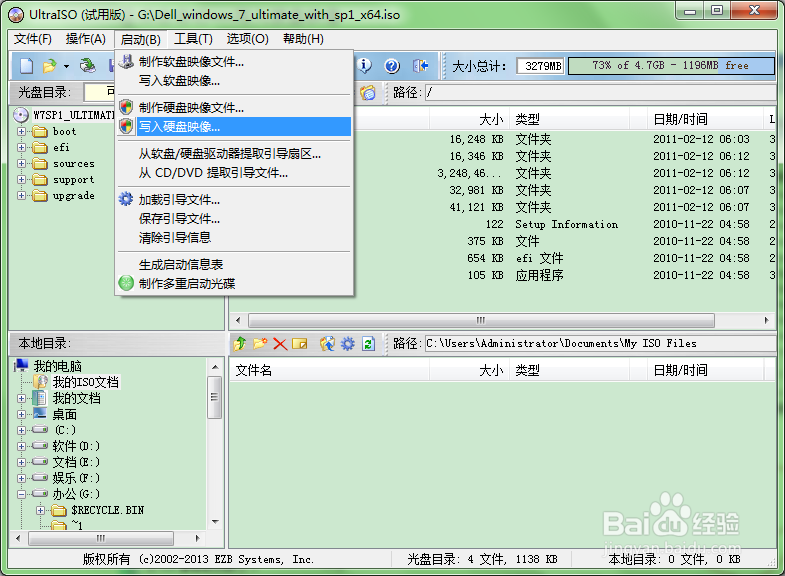Select 娱乐(F:) drive in local tree

76,478
